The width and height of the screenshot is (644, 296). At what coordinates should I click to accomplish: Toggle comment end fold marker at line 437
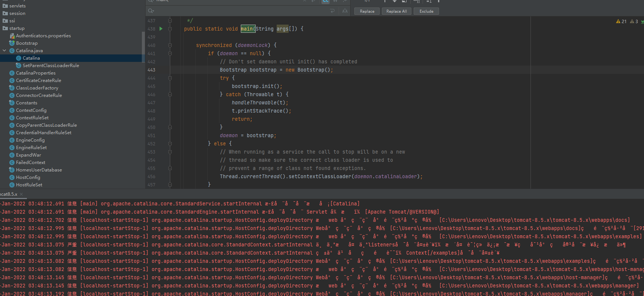pyautogui.click(x=170, y=21)
